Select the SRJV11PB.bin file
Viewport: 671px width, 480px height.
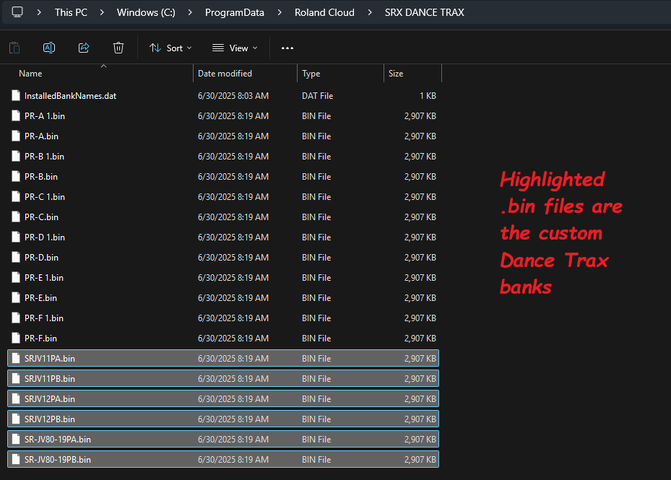[223, 379]
